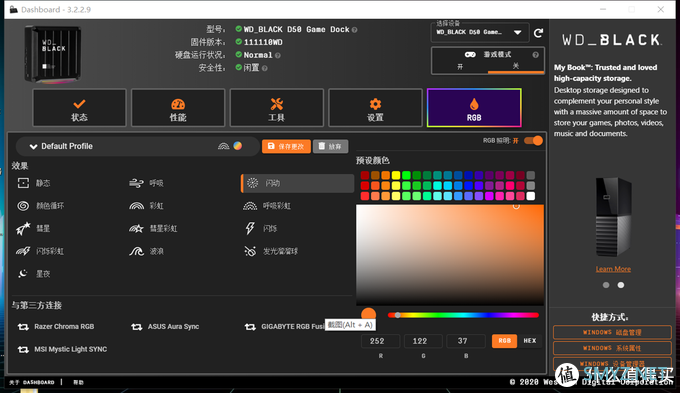The height and width of the screenshot is (393, 680).
Task: Open the 性能 performance tab
Action: click(178, 108)
